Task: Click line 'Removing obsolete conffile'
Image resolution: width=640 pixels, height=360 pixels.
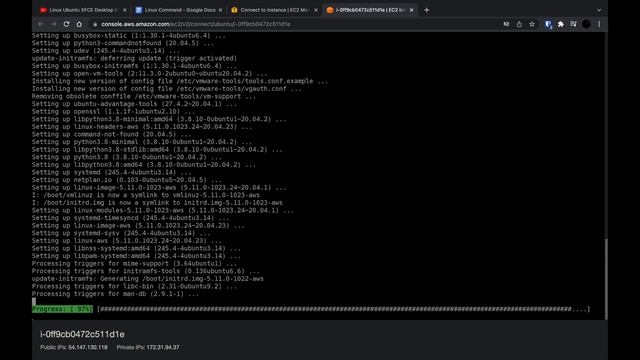Action: point(144,96)
